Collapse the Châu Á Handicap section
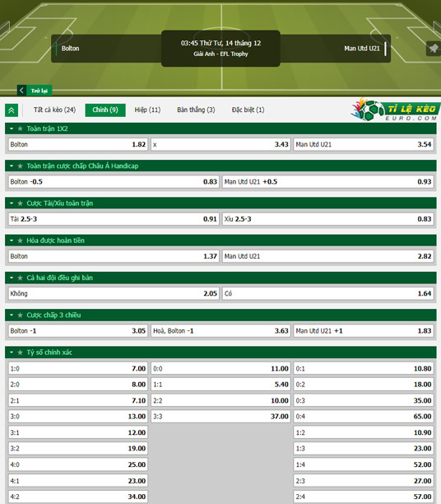 (x=12, y=166)
